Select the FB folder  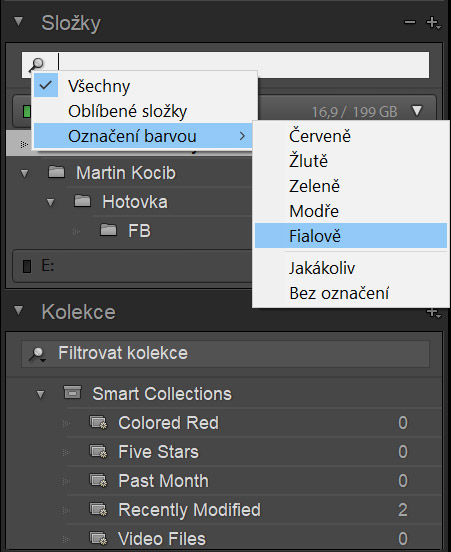139,231
